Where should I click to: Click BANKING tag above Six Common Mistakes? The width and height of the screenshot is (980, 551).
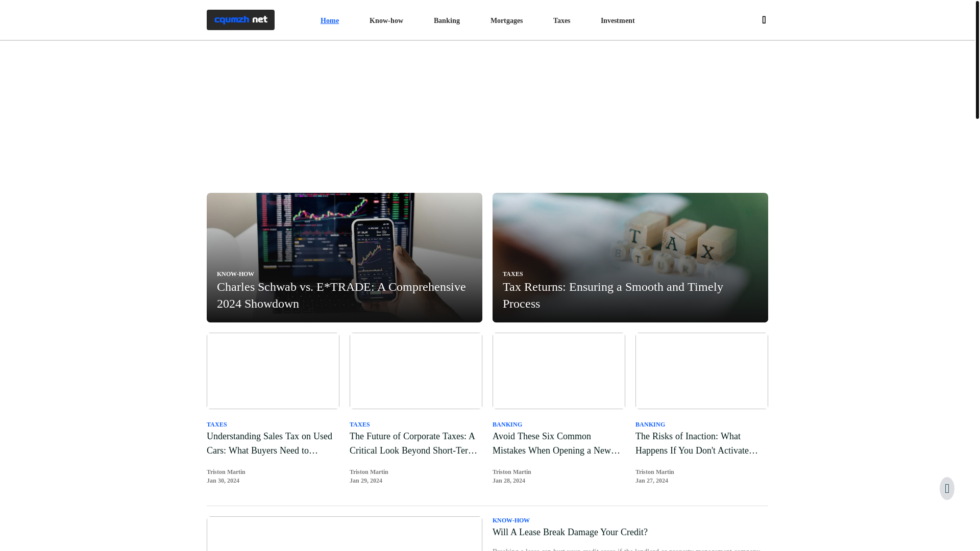click(507, 424)
